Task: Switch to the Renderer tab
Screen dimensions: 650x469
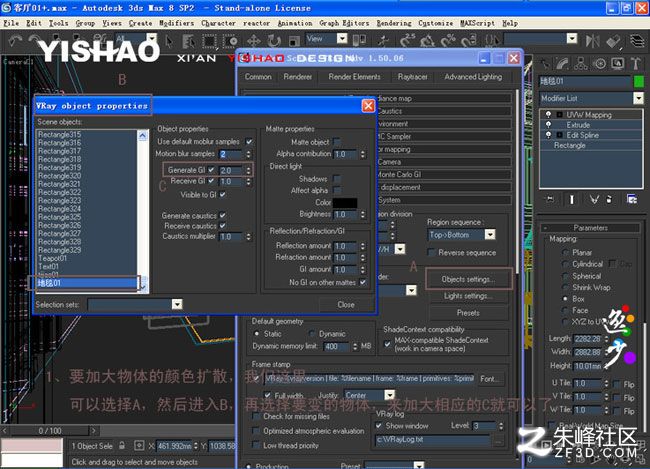Action: pyautogui.click(x=298, y=77)
